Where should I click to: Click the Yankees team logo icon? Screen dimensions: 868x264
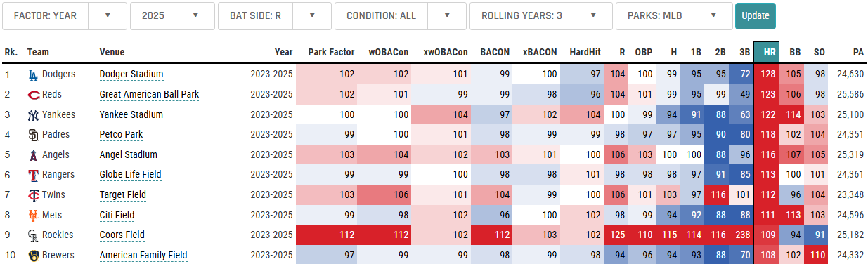coord(33,114)
